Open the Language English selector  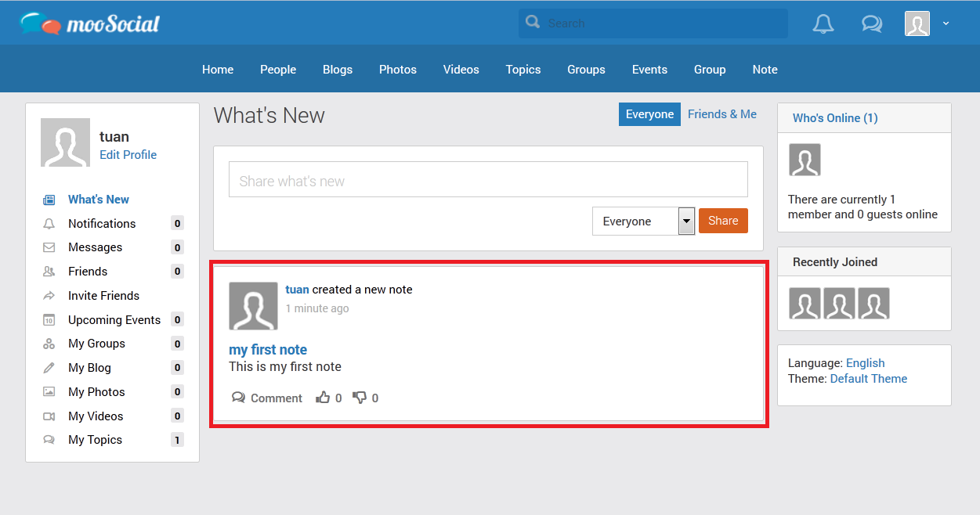(x=865, y=363)
